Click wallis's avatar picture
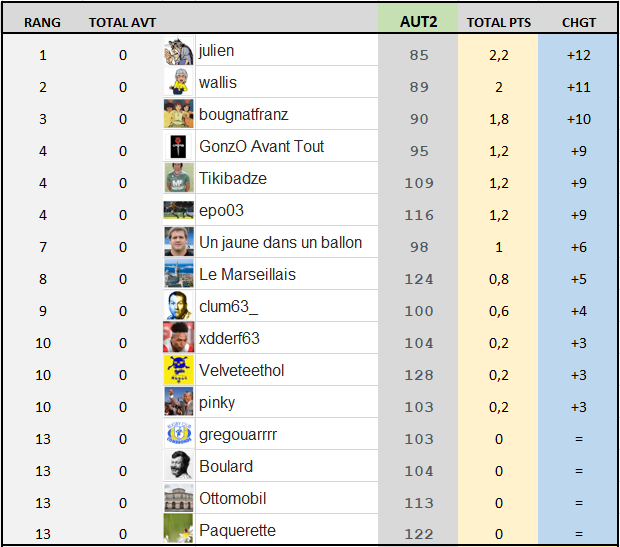620x547 pixels. [x=179, y=83]
